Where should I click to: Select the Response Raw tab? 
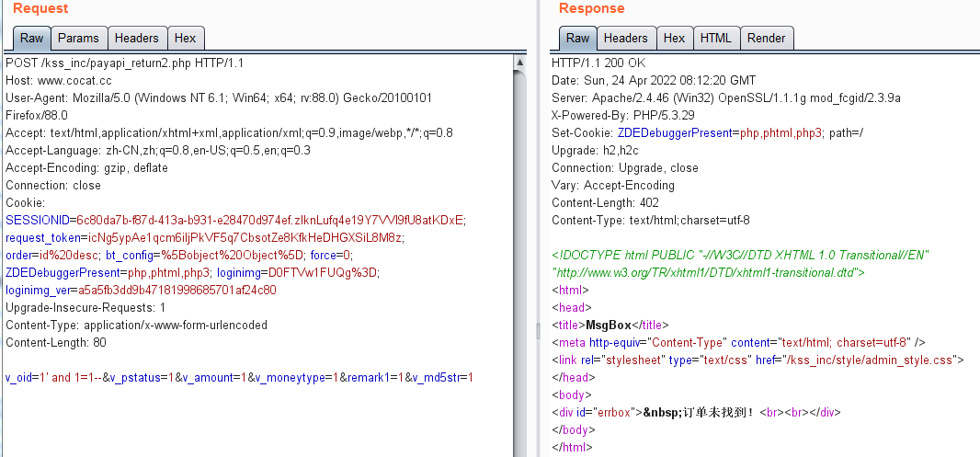point(577,38)
